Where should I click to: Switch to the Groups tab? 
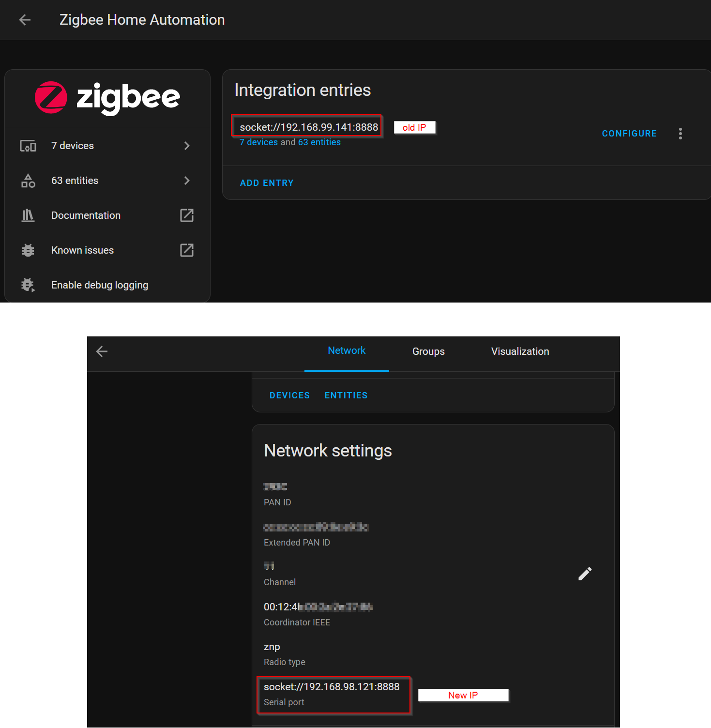tap(428, 351)
